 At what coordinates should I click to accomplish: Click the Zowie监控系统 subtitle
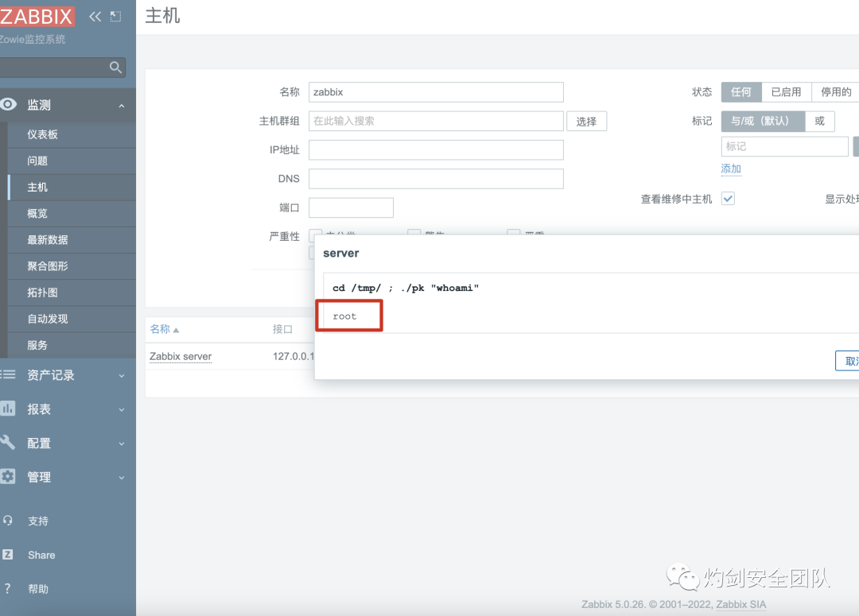tap(33, 40)
